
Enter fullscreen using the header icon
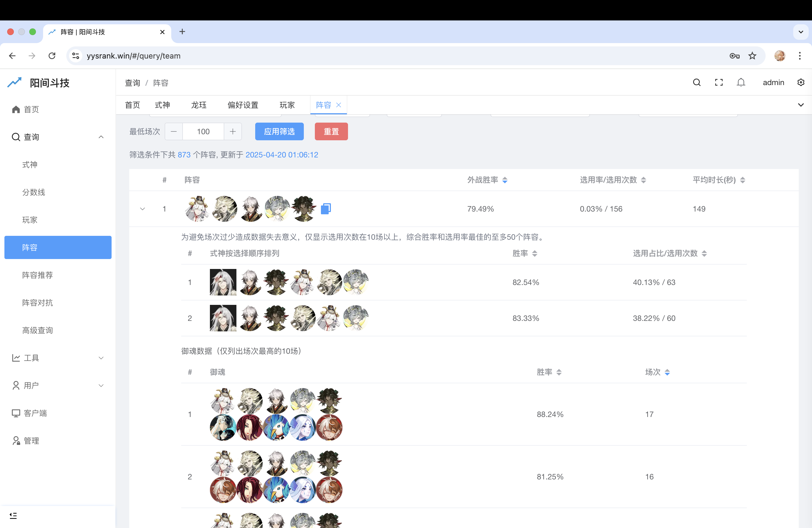(719, 82)
